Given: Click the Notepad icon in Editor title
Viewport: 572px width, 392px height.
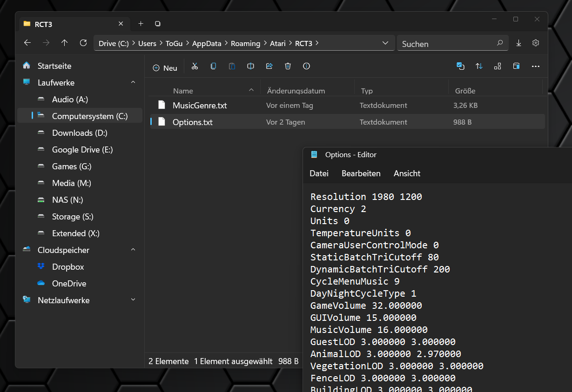Looking at the screenshot, I should (x=314, y=155).
